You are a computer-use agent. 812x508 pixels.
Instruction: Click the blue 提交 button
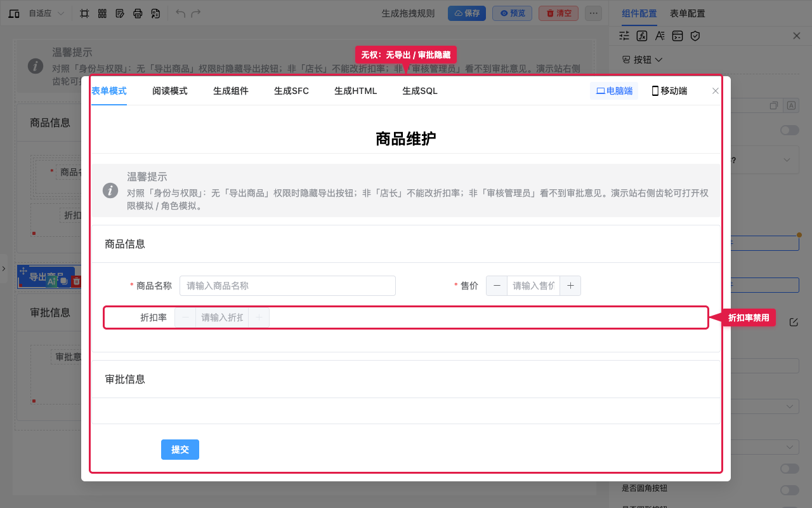180,450
